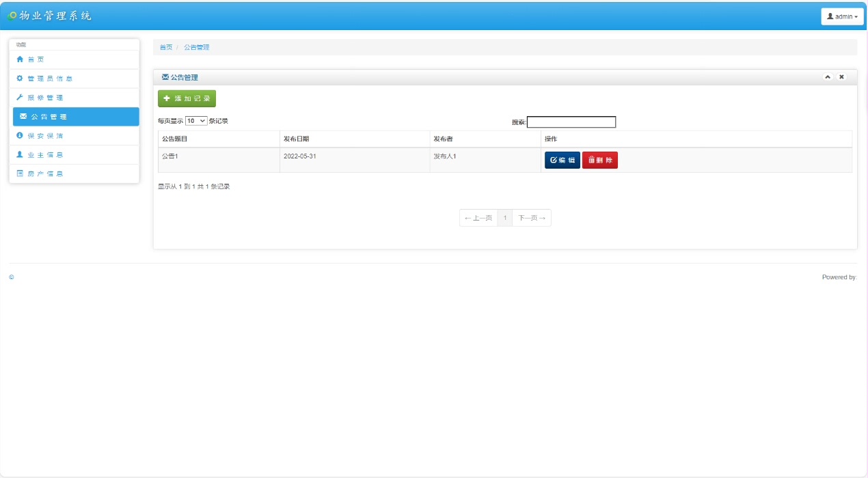868x478 pixels.
Task: Open 业主信息 in the sidebar
Action: tap(74, 155)
